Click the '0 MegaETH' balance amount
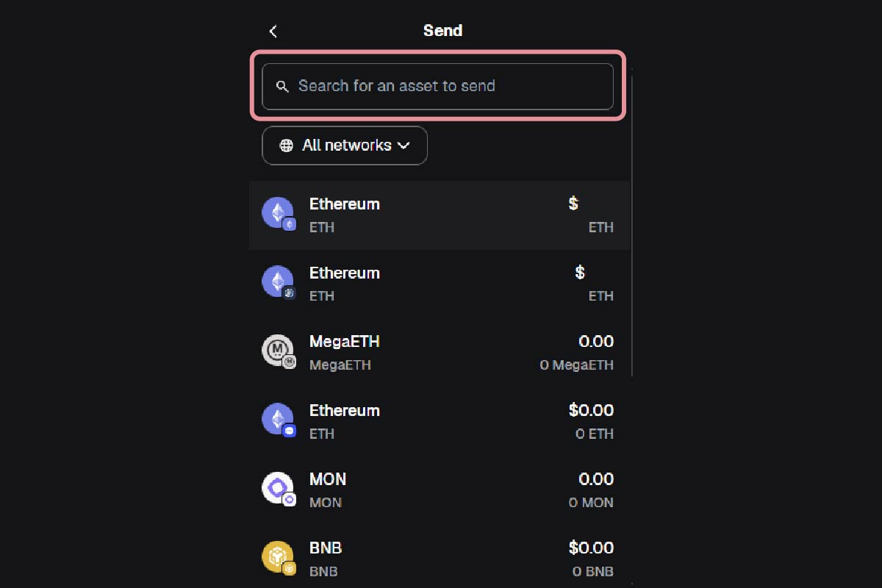882x588 pixels. (x=576, y=365)
